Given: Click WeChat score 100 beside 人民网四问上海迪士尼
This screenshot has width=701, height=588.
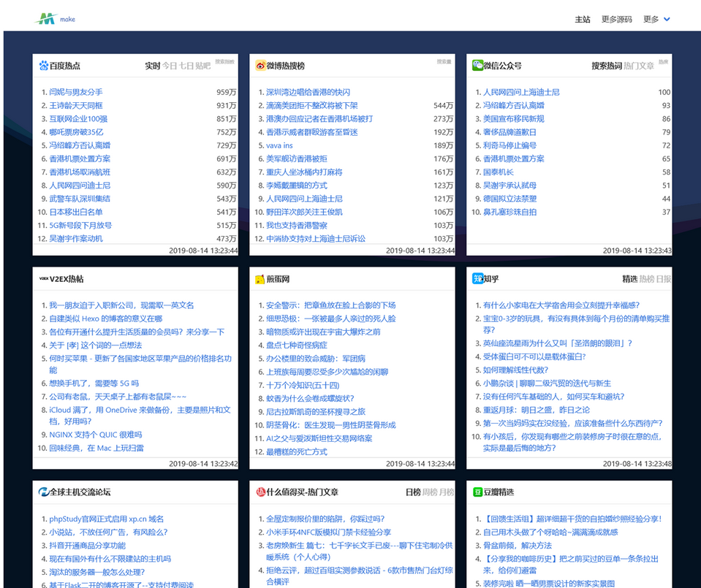Looking at the screenshot, I should pos(664,92).
